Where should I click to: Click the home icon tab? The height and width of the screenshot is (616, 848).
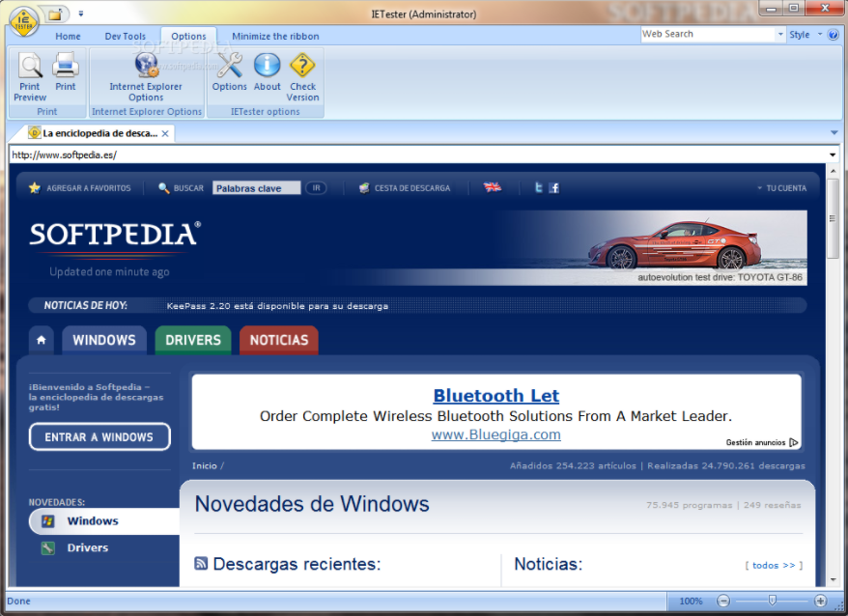click(x=42, y=340)
